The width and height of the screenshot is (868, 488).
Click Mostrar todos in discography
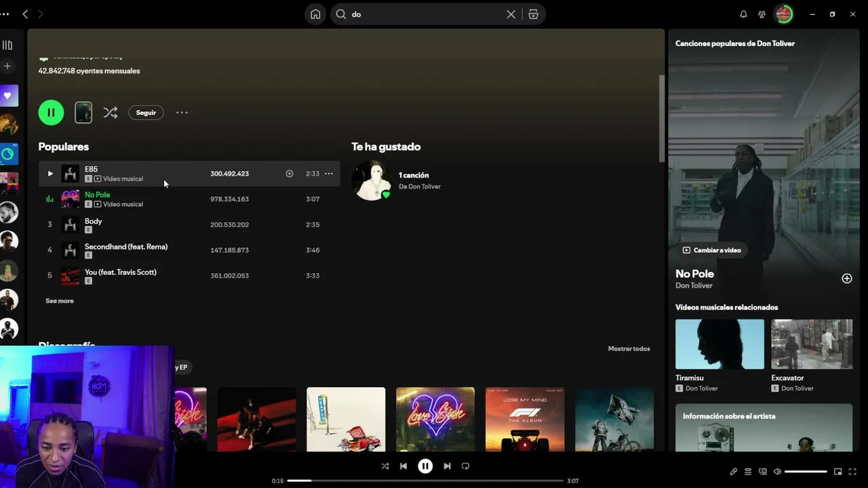click(629, 348)
